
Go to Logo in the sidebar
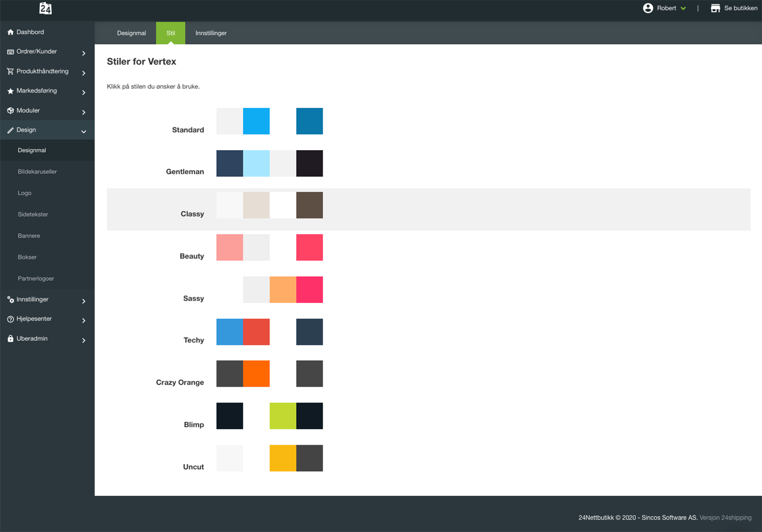pyautogui.click(x=25, y=193)
